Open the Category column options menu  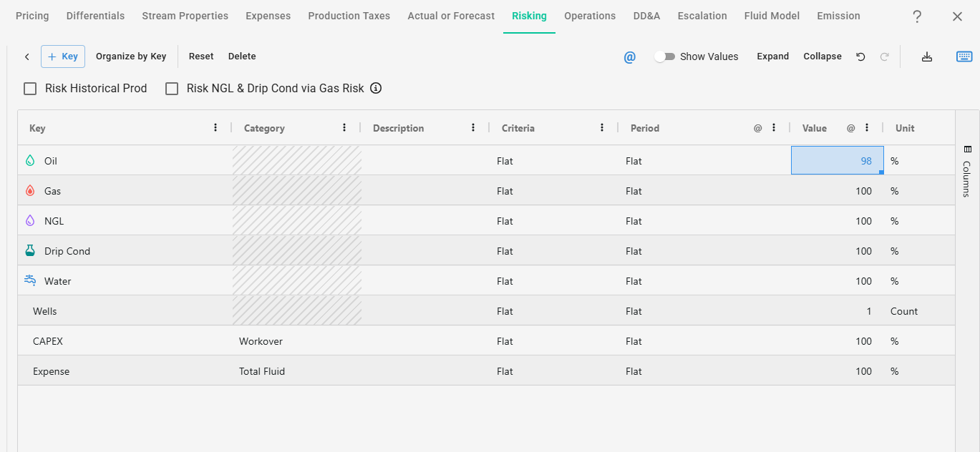(x=344, y=128)
